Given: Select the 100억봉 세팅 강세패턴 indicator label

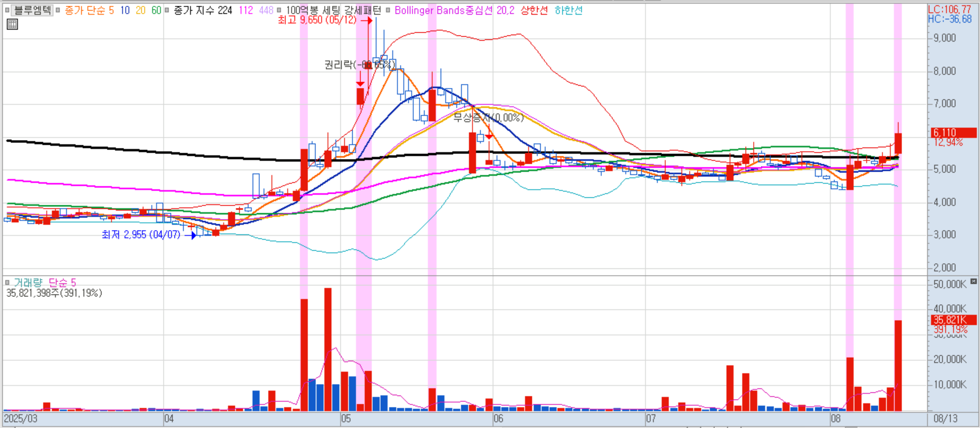Looking at the screenshot, I should click(333, 11).
